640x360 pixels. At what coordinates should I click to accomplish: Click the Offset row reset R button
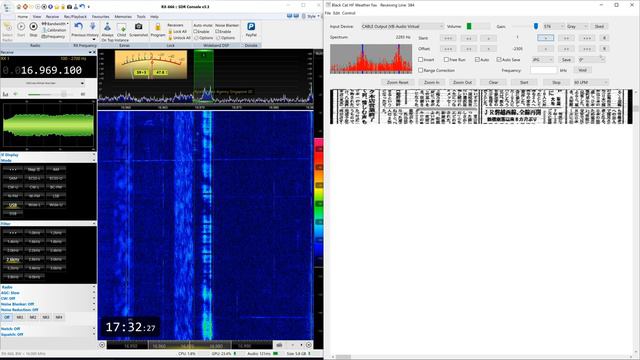click(604, 49)
